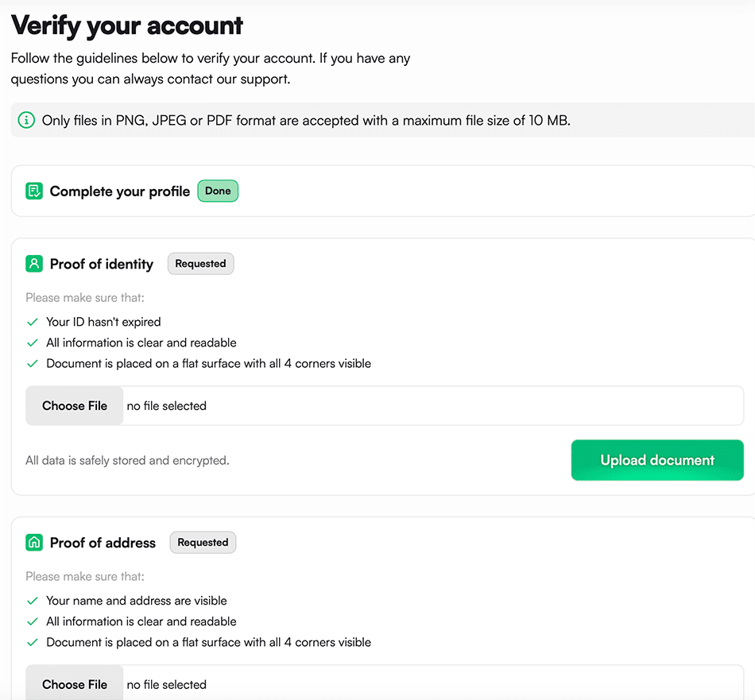Screen dimensions: 755x700
Task: Click the "Verify your account" page title
Action: tap(127, 25)
